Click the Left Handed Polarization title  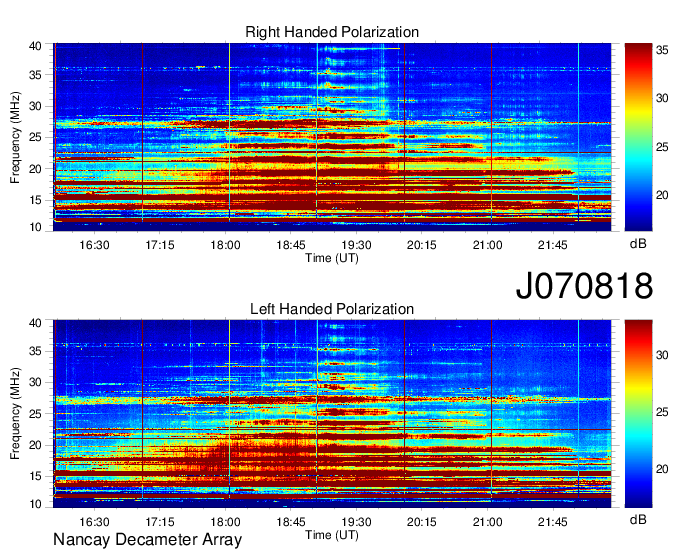(x=332, y=309)
